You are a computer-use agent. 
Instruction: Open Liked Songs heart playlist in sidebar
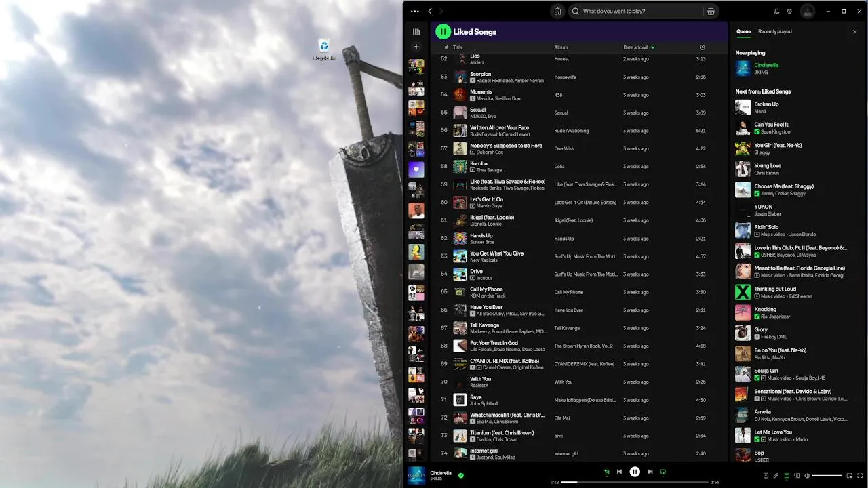[x=416, y=169]
